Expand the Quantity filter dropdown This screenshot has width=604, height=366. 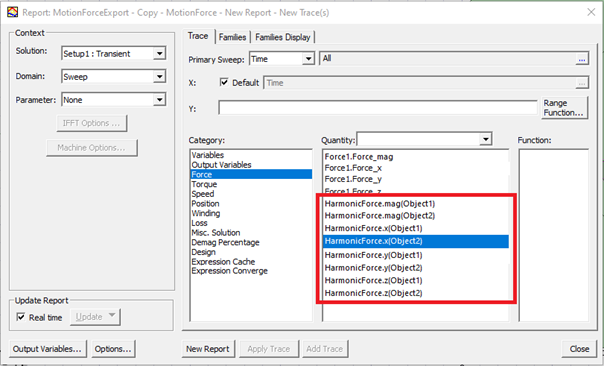[486, 139]
